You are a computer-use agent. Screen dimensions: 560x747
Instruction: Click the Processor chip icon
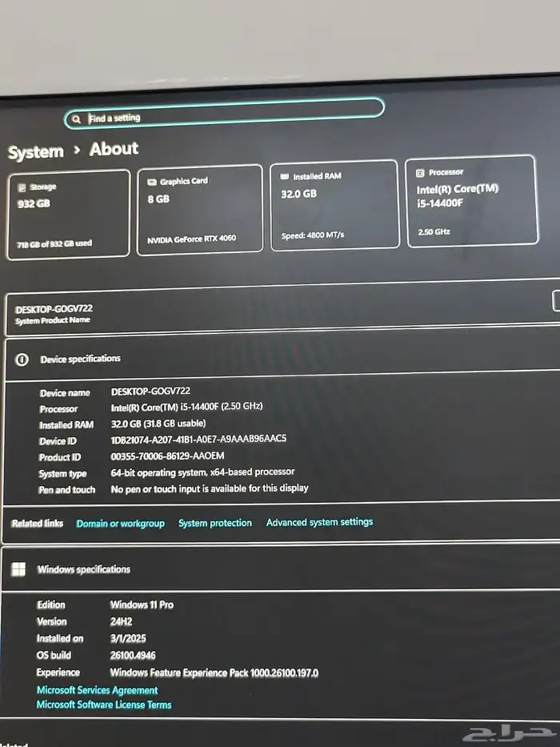click(420, 172)
